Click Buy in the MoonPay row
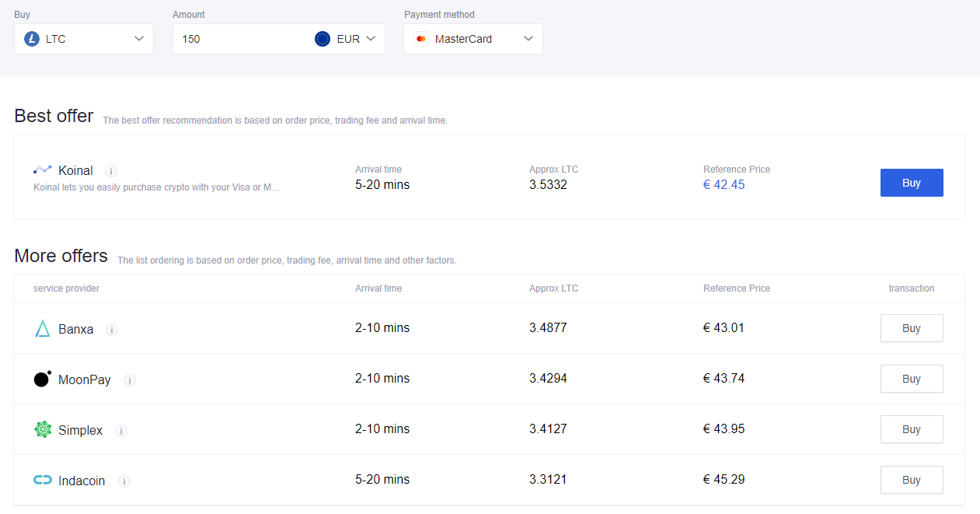Image resolution: width=980 pixels, height=514 pixels. tap(911, 379)
